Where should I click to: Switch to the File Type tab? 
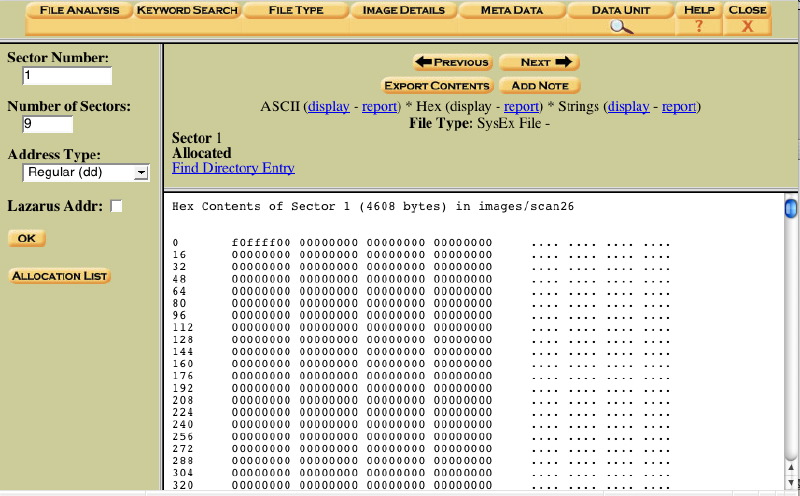click(296, 10)
